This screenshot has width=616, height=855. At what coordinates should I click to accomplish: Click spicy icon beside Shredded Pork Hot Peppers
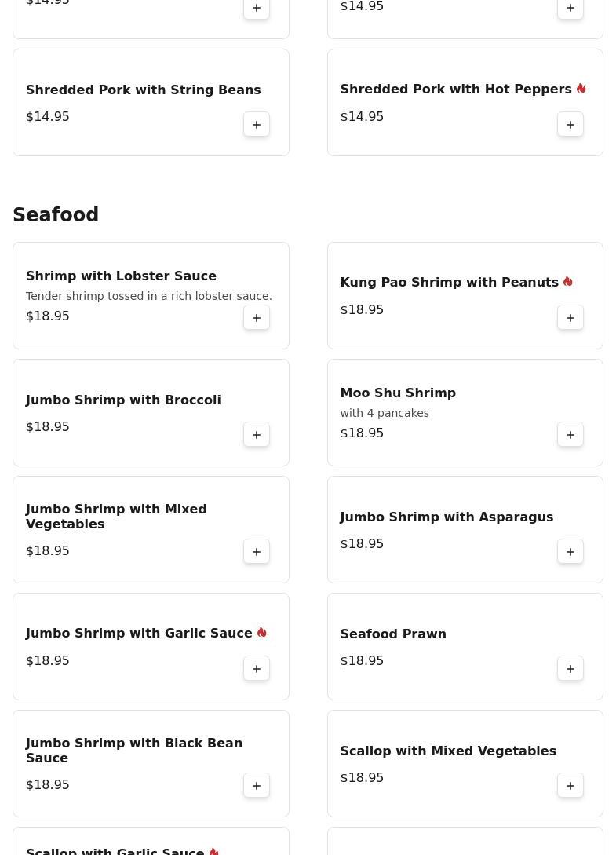click(581, 89)
